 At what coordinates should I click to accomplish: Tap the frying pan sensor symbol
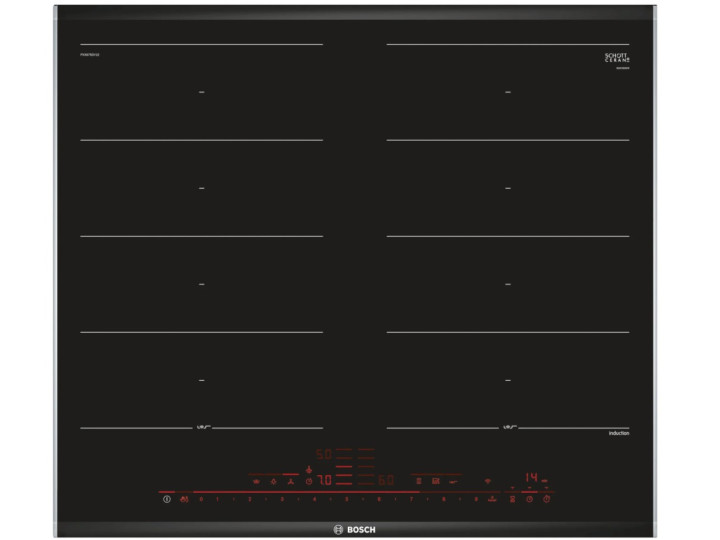453,482
